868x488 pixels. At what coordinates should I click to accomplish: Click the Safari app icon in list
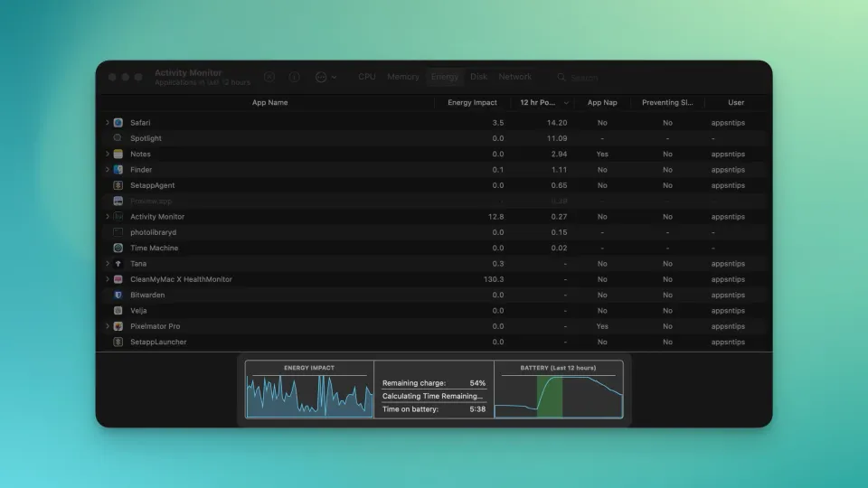[x=118, y=123]
